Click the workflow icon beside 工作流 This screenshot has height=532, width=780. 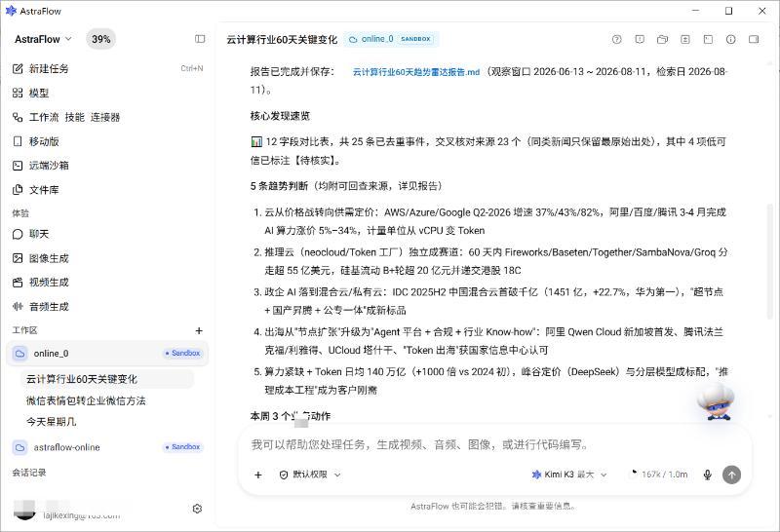point(18,117)
